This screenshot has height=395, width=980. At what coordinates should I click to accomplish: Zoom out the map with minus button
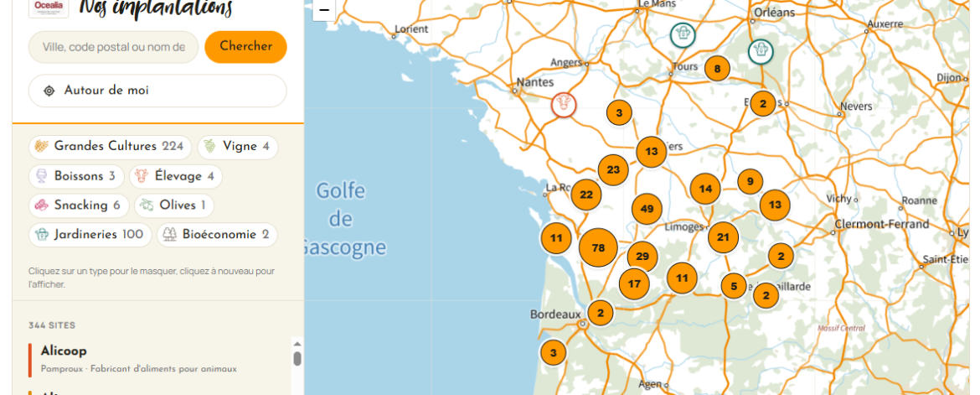[324, 10]
